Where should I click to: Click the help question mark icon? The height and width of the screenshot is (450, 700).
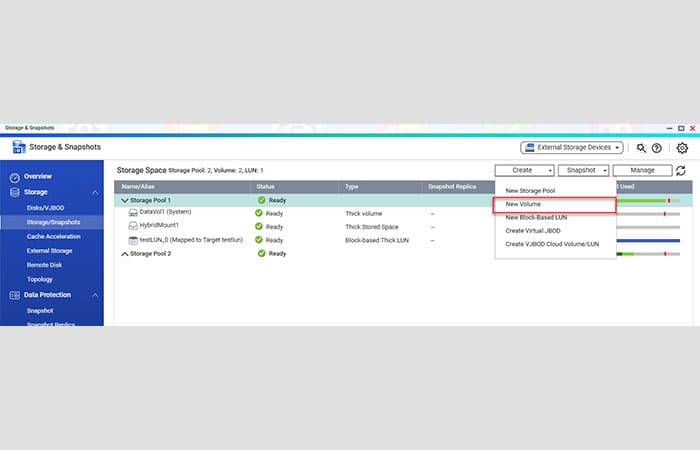(657, 147)
